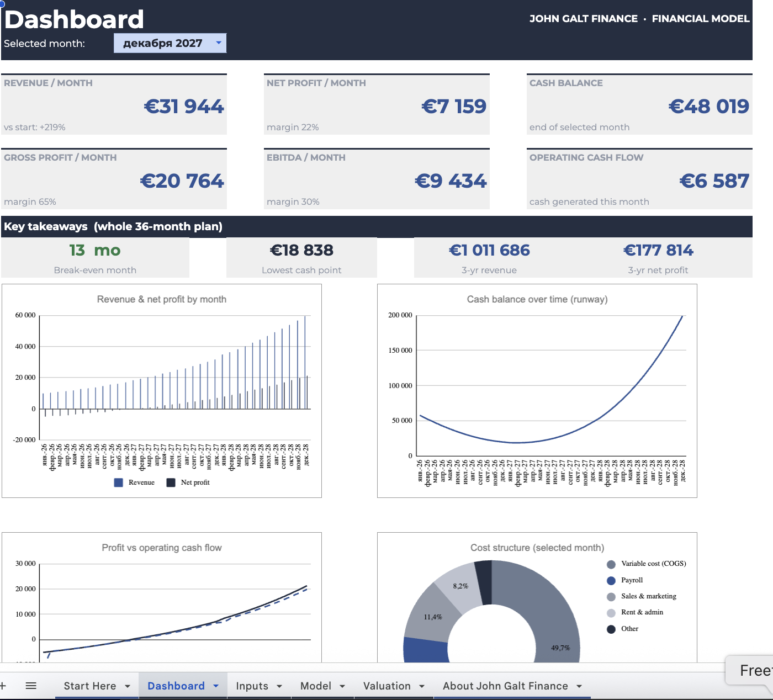Click the Net profit legend square
This screenshot has height=700, width=773.
click(x=171, y=482)
